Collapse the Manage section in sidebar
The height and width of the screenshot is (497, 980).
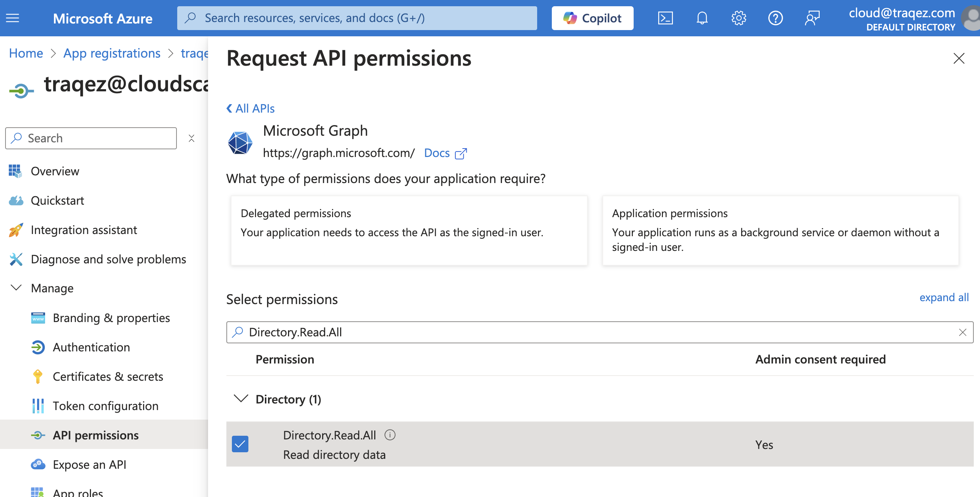(16, 288)
